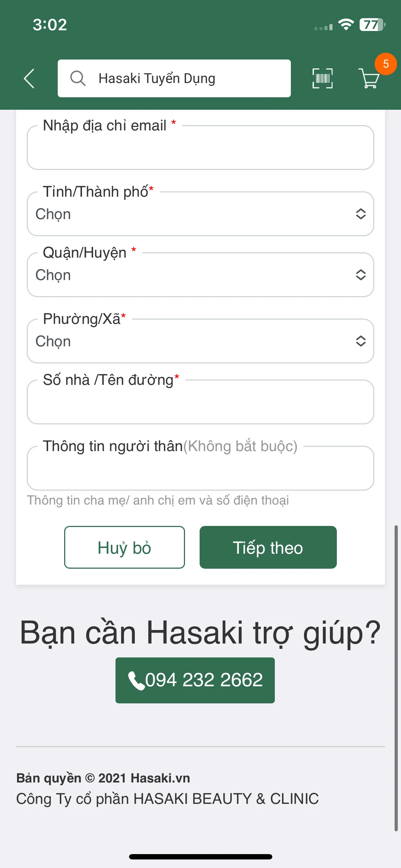Open the shopping cart icon

369,78
